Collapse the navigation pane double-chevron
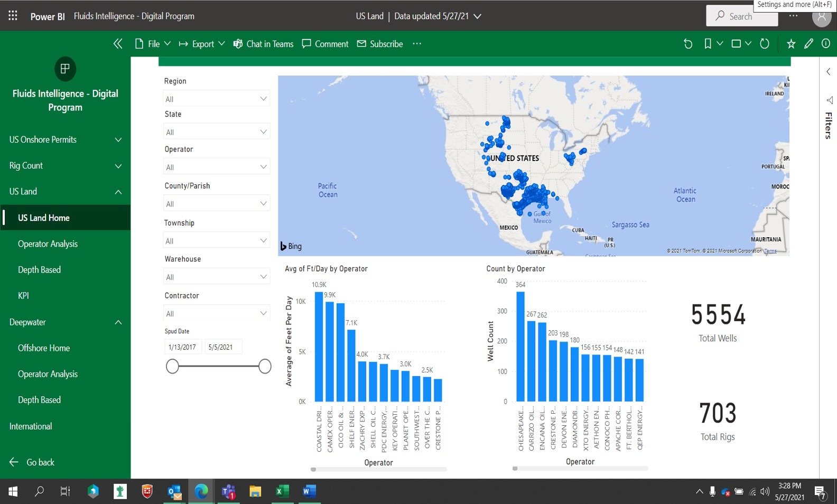The width and height of the screenshot is (837, 504). tap(118, 44)
